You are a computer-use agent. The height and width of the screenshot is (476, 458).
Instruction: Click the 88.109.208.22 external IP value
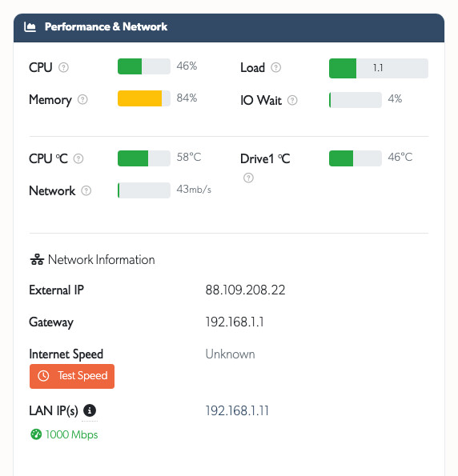coord(245,290)
